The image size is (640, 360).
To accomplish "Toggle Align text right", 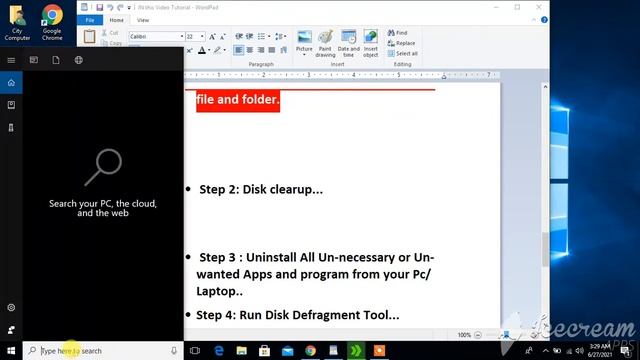I will point(261,50).
